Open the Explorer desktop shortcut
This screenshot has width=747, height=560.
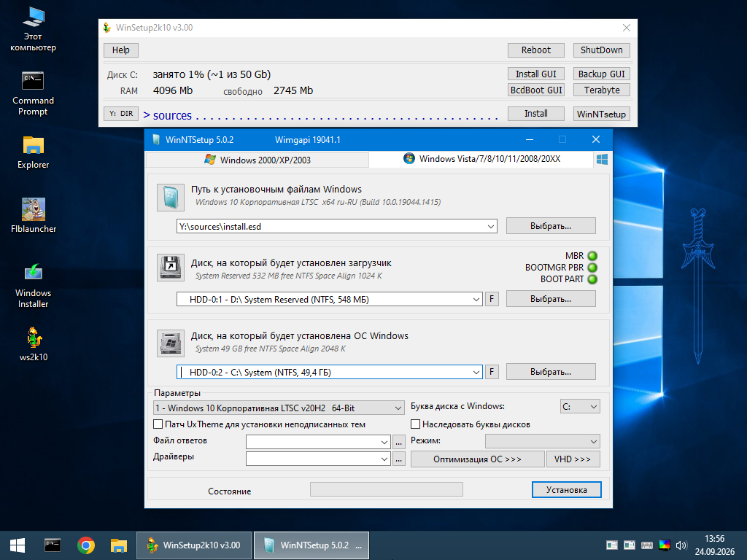click(x=33, y=152)
